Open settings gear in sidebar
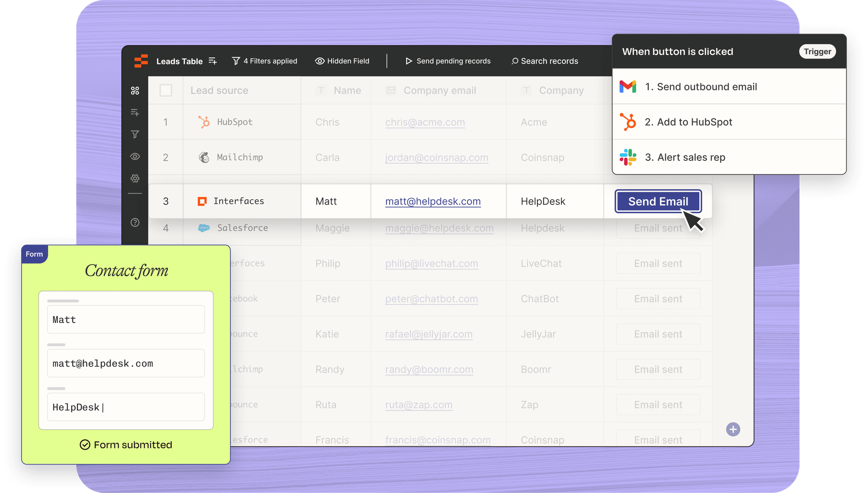 (x=135, y=179)
